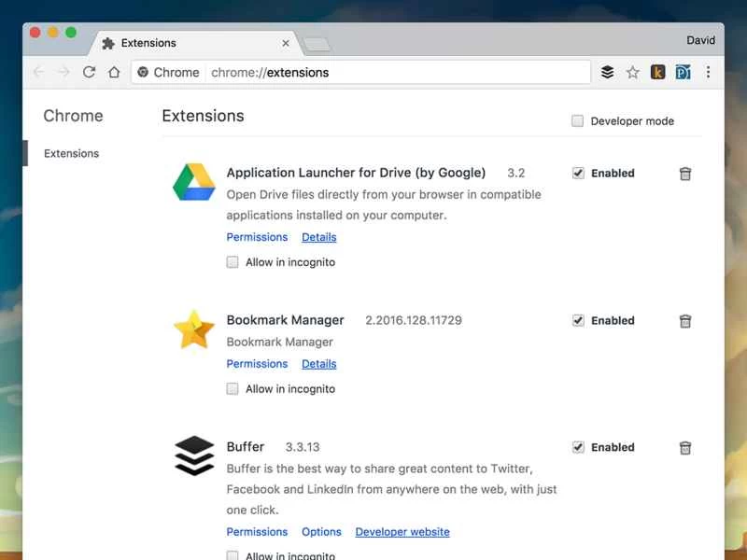Switch to the Extensions tab
Viewport: 747px width, 560px height.
coord(157,43)
